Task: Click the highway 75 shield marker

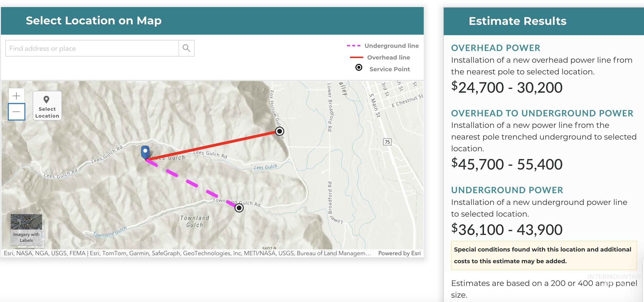Action: [387, 142]
